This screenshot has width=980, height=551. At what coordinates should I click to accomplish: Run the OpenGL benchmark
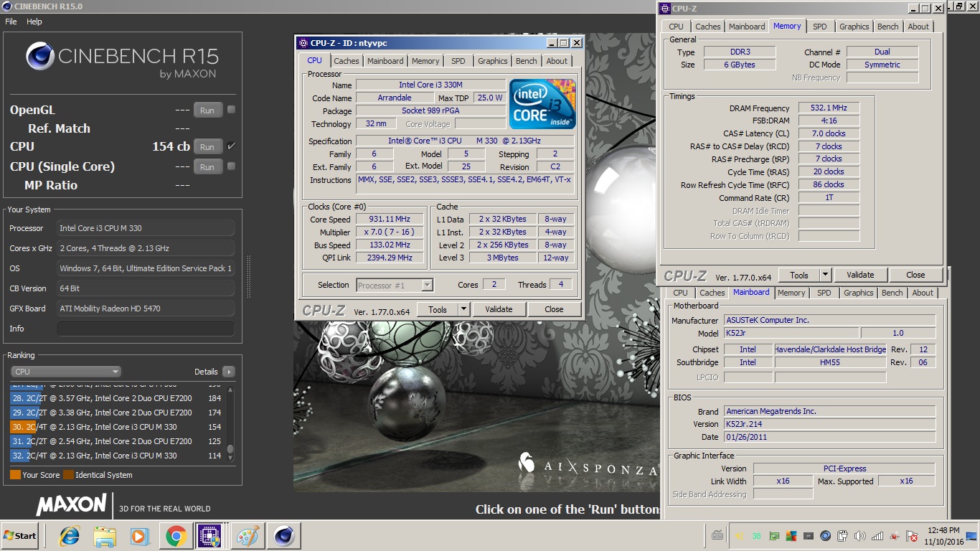pos(207,110)
